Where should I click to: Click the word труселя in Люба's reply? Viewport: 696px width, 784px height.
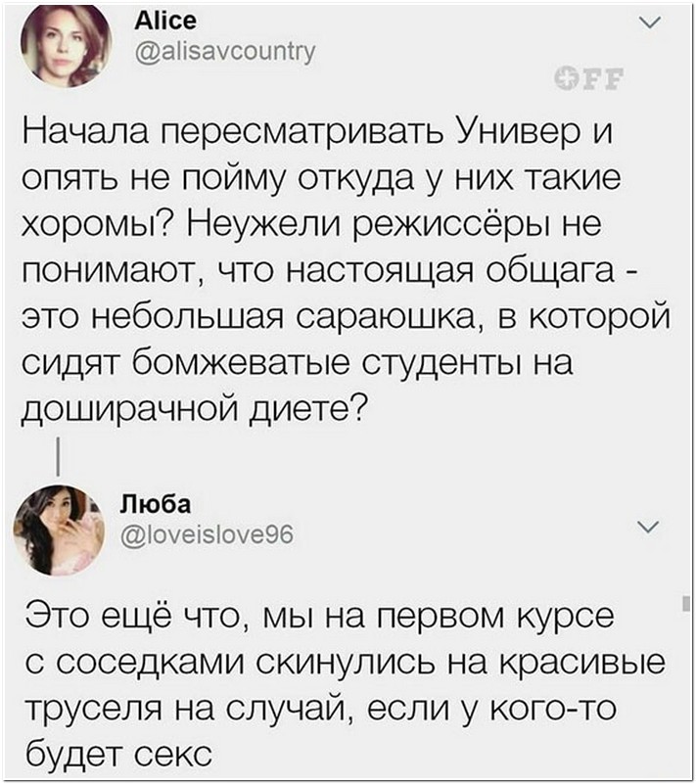(x=103, y=710)
